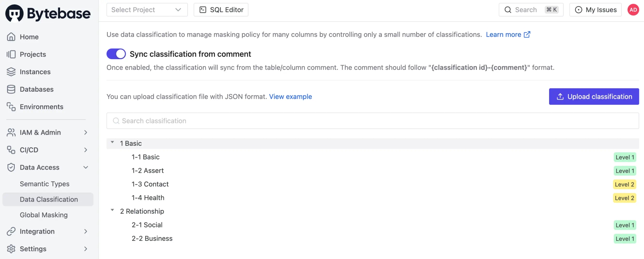The width and height of the screenshot is (644, 259).
Task: Open the View example link
Action: coord(290,96)
